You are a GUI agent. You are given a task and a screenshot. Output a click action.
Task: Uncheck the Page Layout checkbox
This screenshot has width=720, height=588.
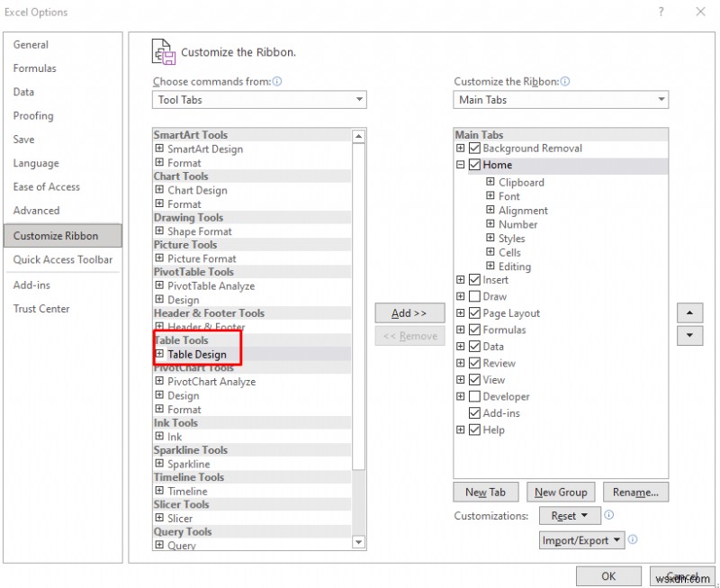pos(475,312)
